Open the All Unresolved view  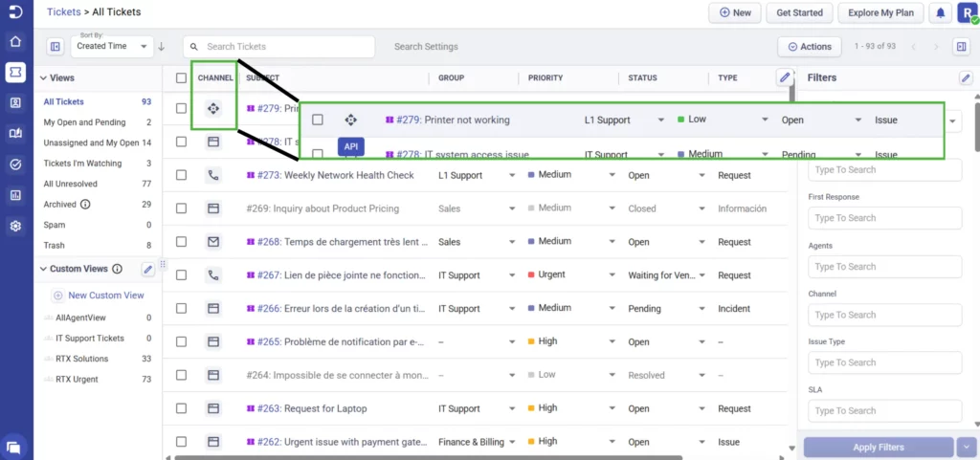click(73, 184)
